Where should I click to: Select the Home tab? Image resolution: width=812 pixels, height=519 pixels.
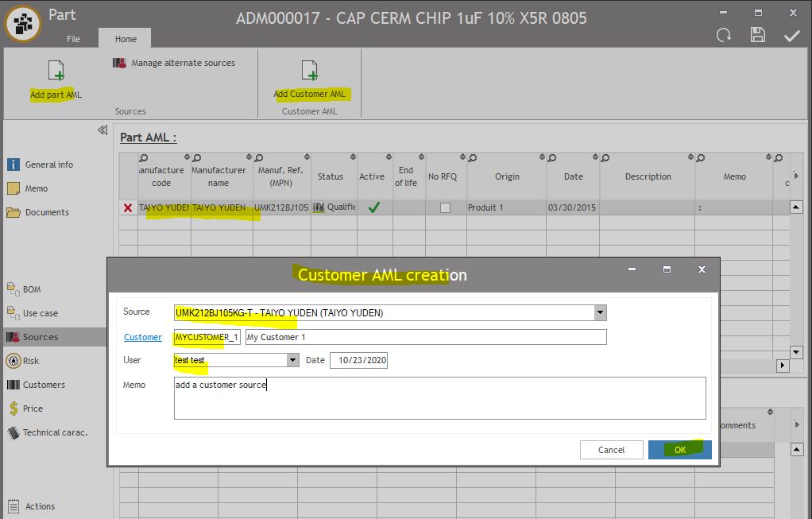[x=126, y=39]
